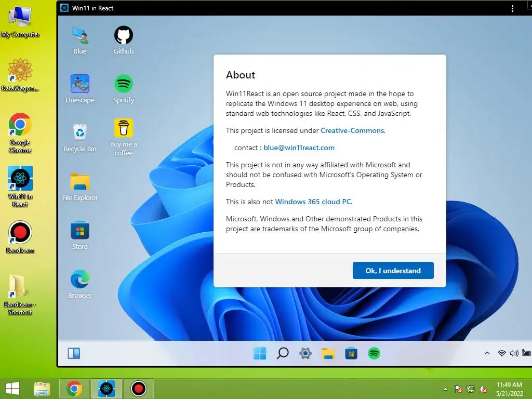The height and width of the screenshot is (399, 532).
Task: Open file manager in the host taskbar
Action: click(x=42, y=389)
